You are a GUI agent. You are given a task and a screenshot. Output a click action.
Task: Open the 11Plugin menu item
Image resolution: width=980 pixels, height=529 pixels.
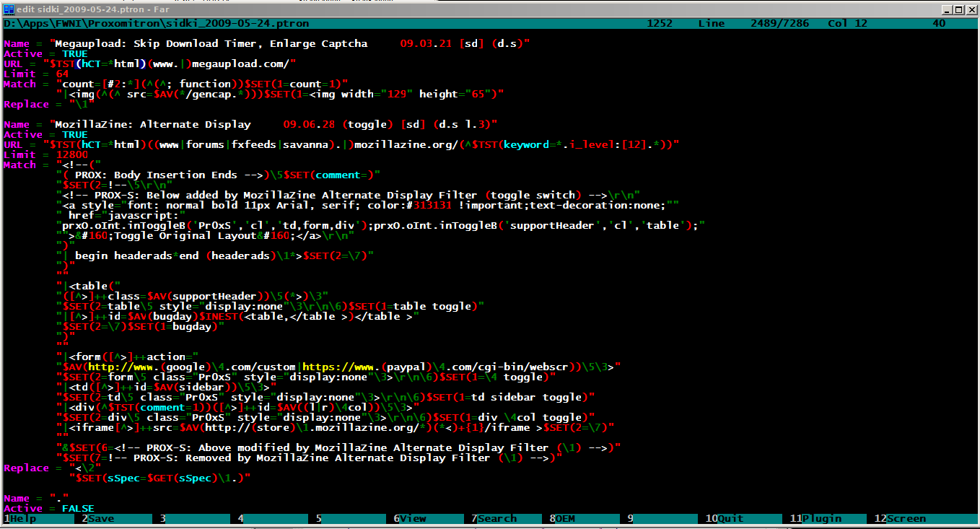point(815,518)
